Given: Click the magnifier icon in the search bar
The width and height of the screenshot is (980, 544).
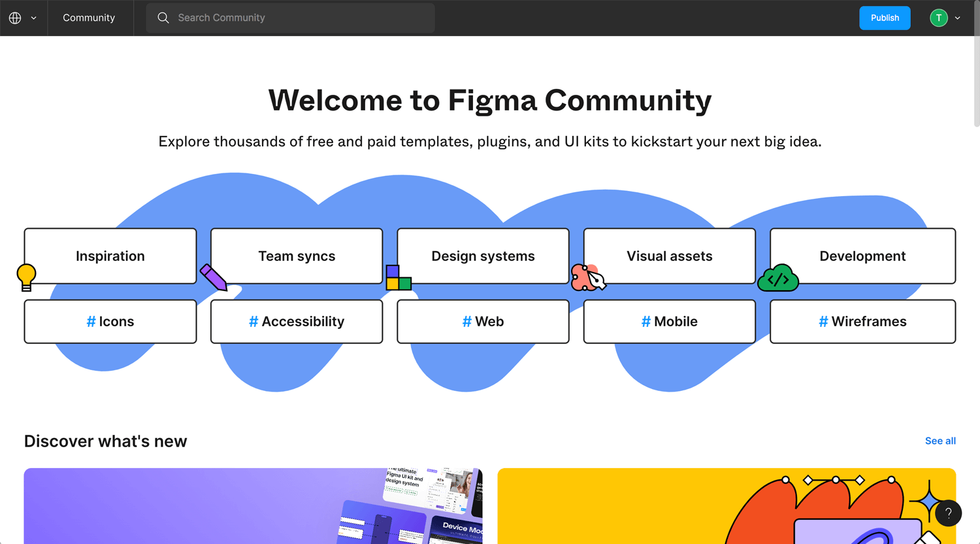Looking at the screenshot, I should point(163,18).
